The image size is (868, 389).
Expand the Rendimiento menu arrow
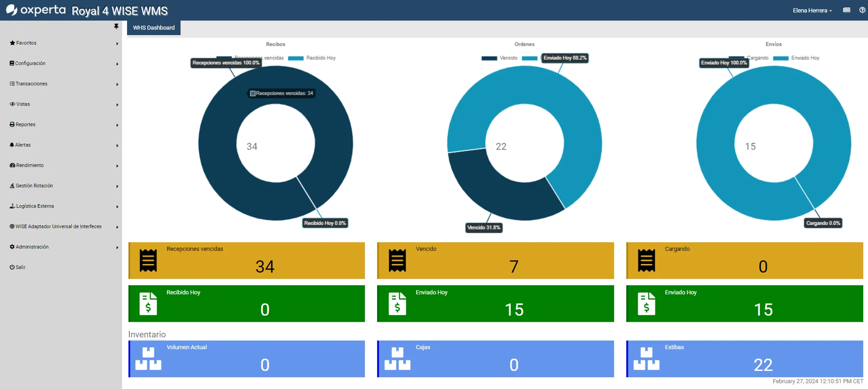[117, 166]
